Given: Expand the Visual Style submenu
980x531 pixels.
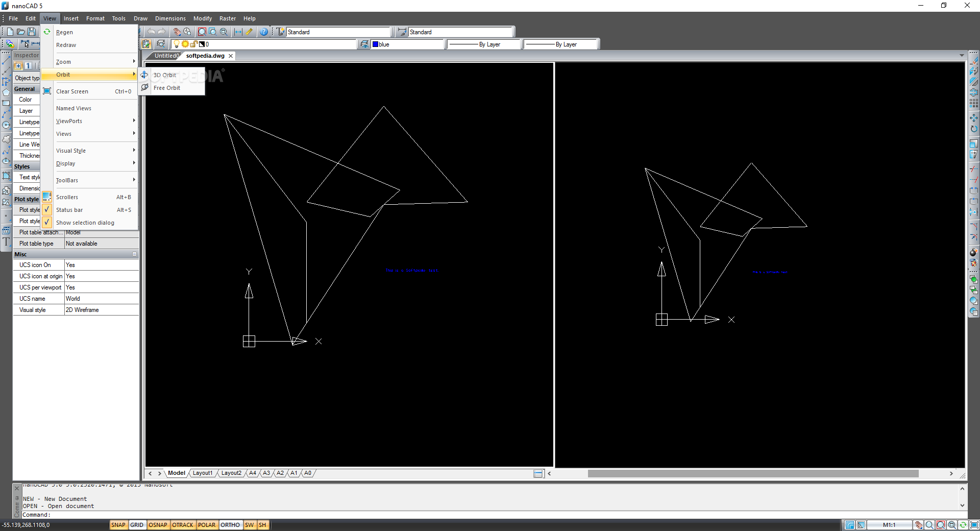Looking at the screenshot, I should tap(89, 151).
